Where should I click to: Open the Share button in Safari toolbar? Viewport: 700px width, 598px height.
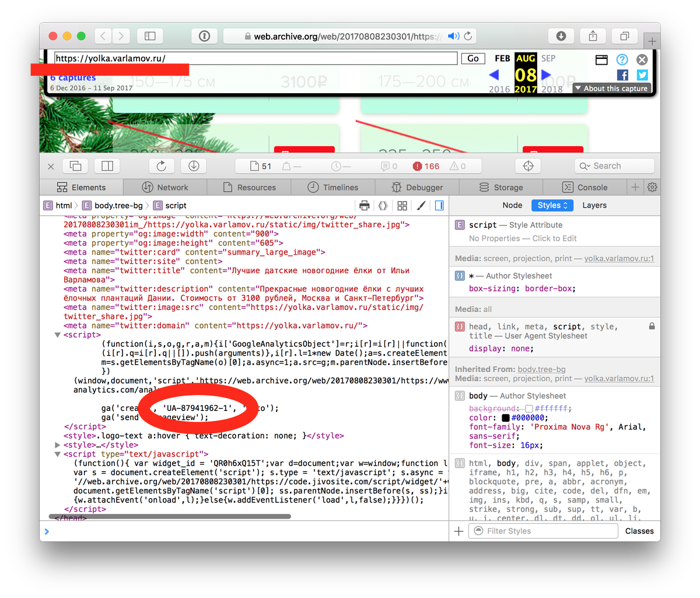point(593,36)
